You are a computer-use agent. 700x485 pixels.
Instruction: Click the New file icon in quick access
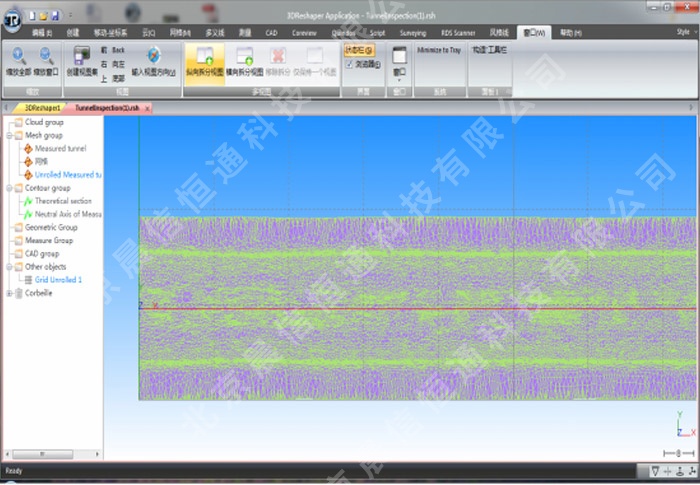(33, 16)
